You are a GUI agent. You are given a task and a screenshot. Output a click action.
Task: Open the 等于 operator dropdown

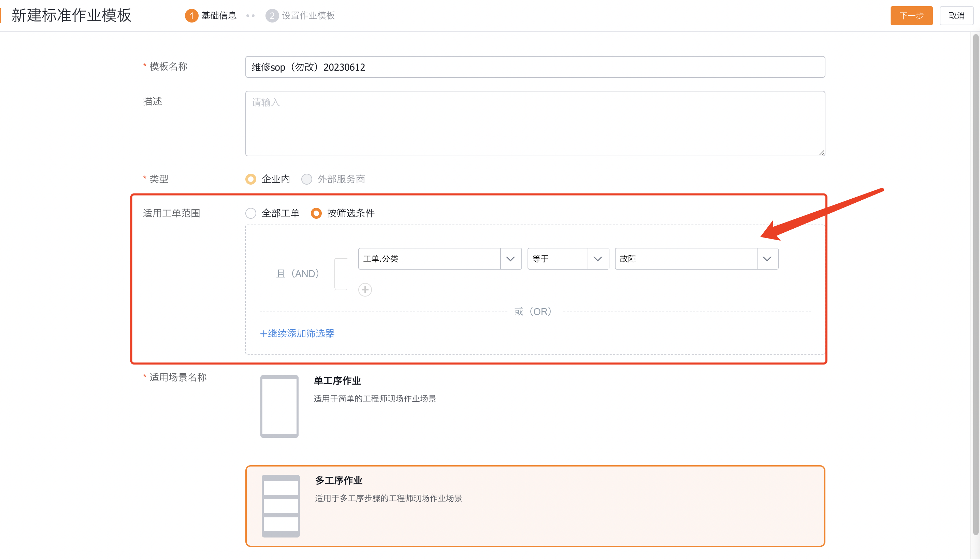598,258
